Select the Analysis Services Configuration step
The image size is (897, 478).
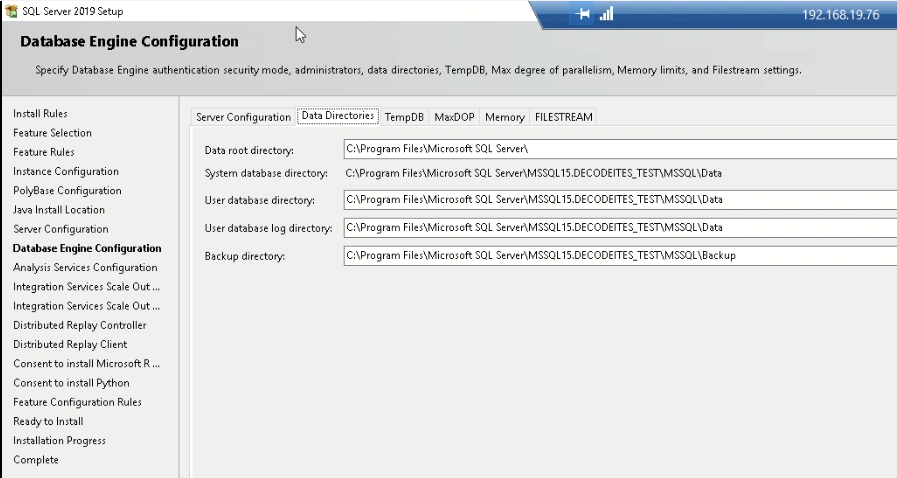85,268
